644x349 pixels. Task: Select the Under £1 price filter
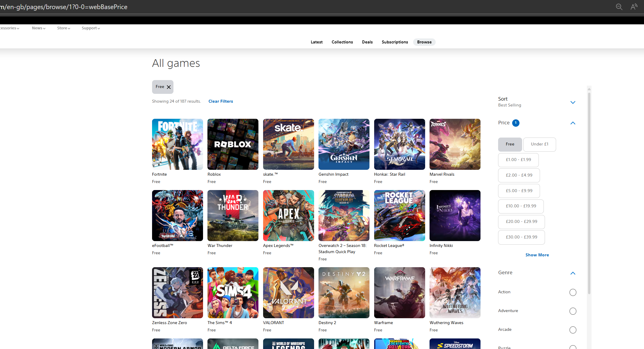pos(539,144)
